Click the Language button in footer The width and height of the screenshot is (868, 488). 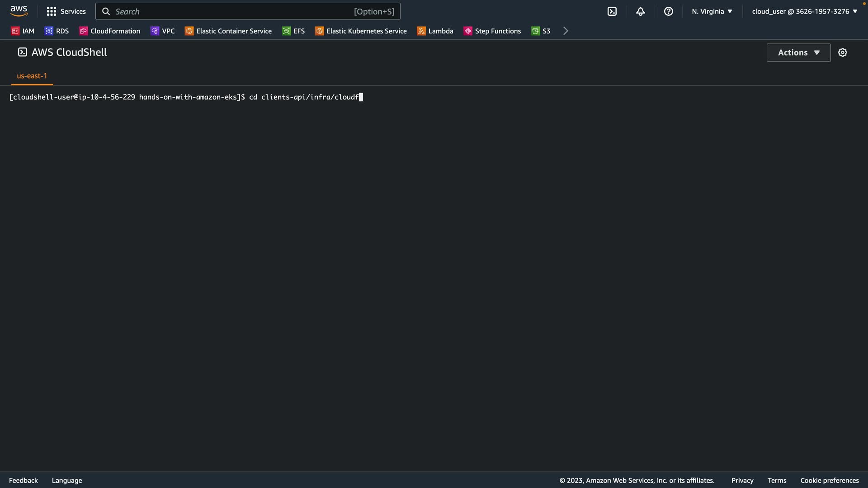pos(67,480)
